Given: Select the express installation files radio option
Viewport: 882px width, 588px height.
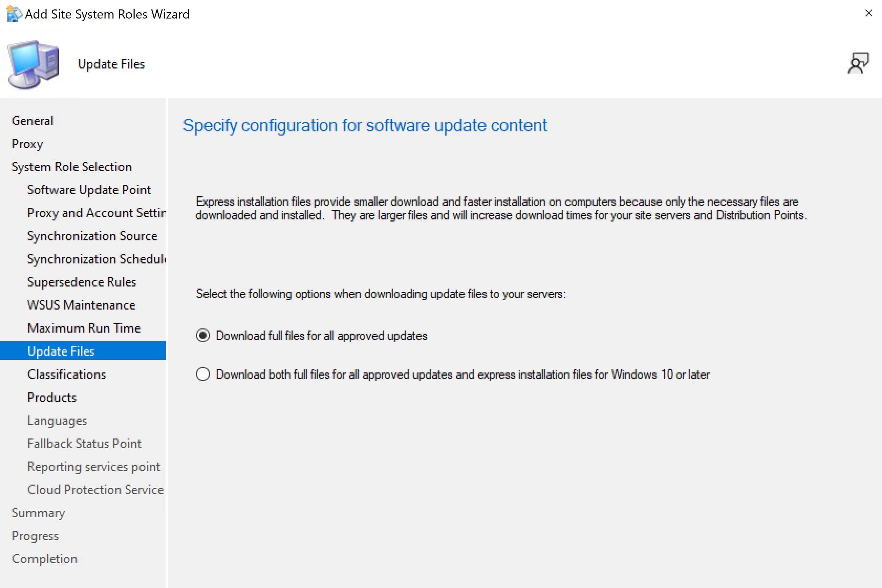Looking at the screenshot, I should click(203, 374).
